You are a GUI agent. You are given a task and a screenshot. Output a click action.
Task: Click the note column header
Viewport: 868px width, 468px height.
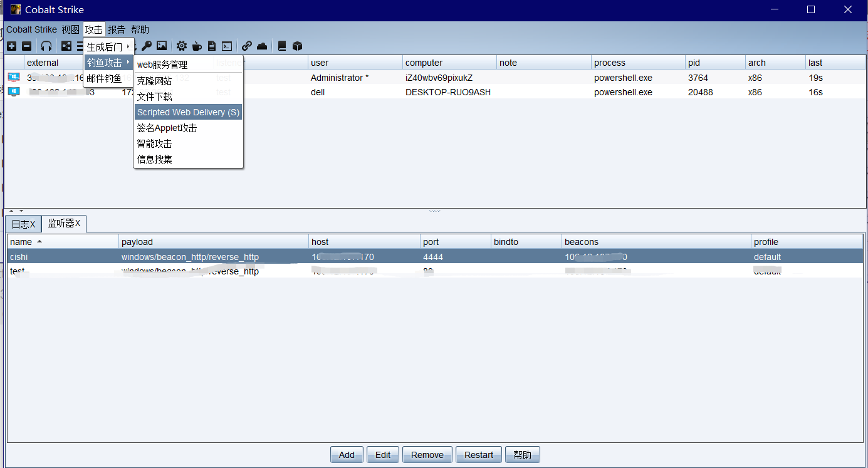544,63
